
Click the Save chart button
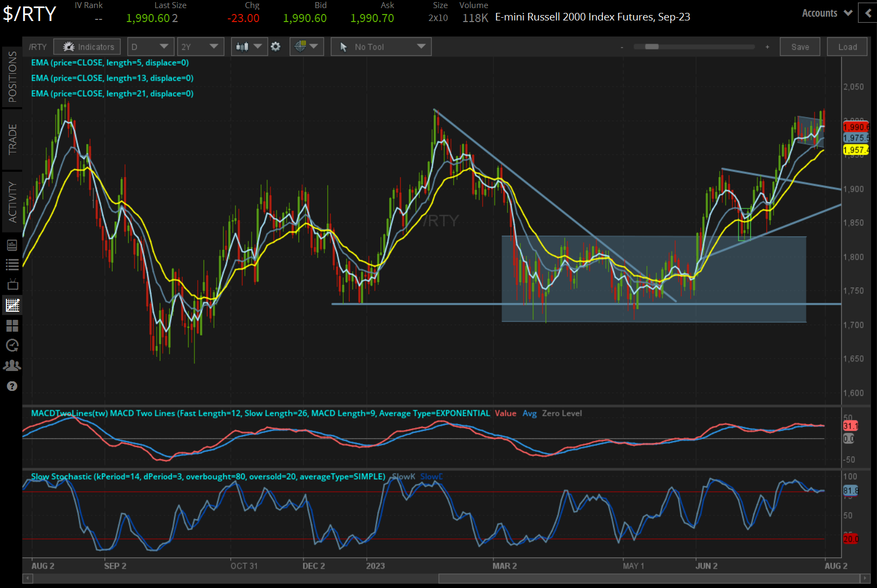click(x=800, y=47)
